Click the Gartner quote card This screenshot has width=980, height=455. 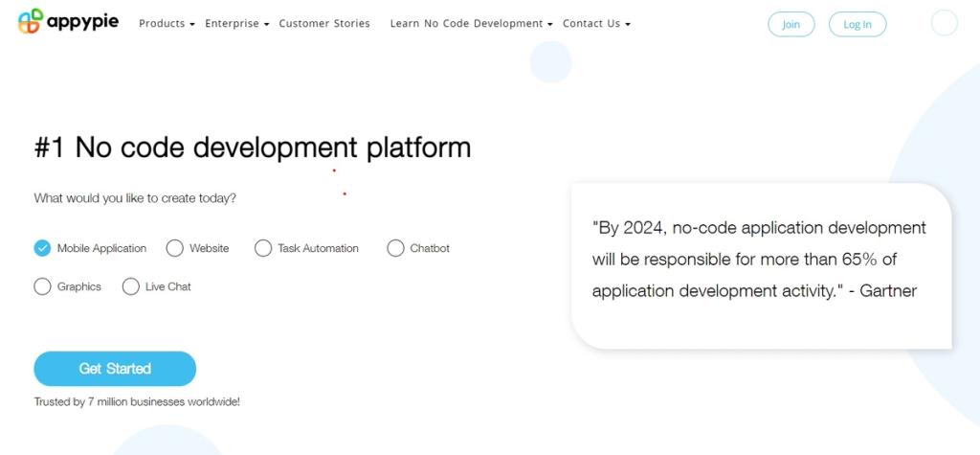(x=761, y=266)
